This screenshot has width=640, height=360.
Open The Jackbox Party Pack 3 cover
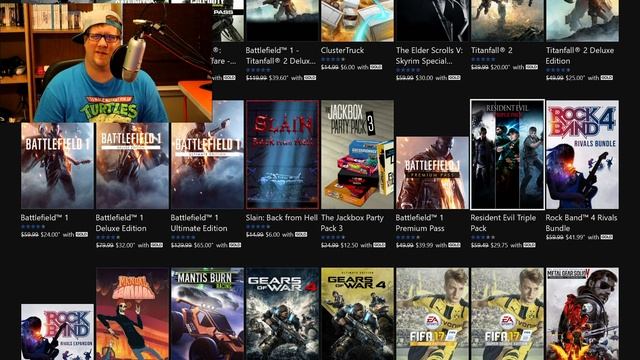358,155
